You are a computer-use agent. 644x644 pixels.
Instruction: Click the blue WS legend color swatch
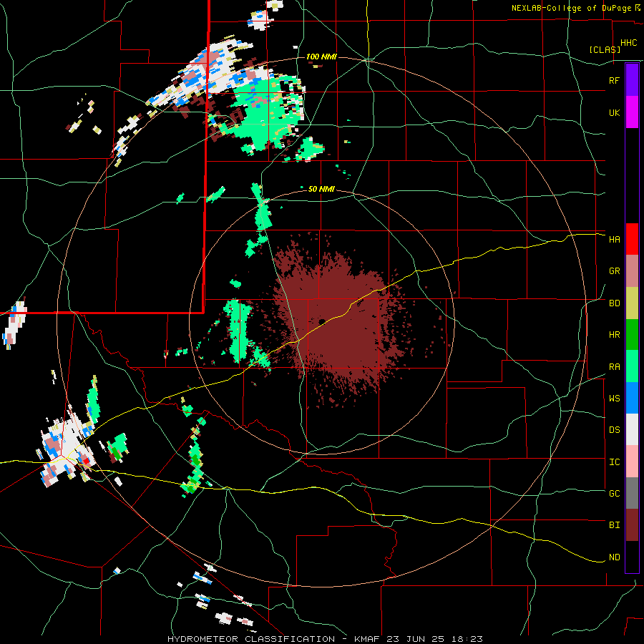pyautogui.click(x=632, y=398)
